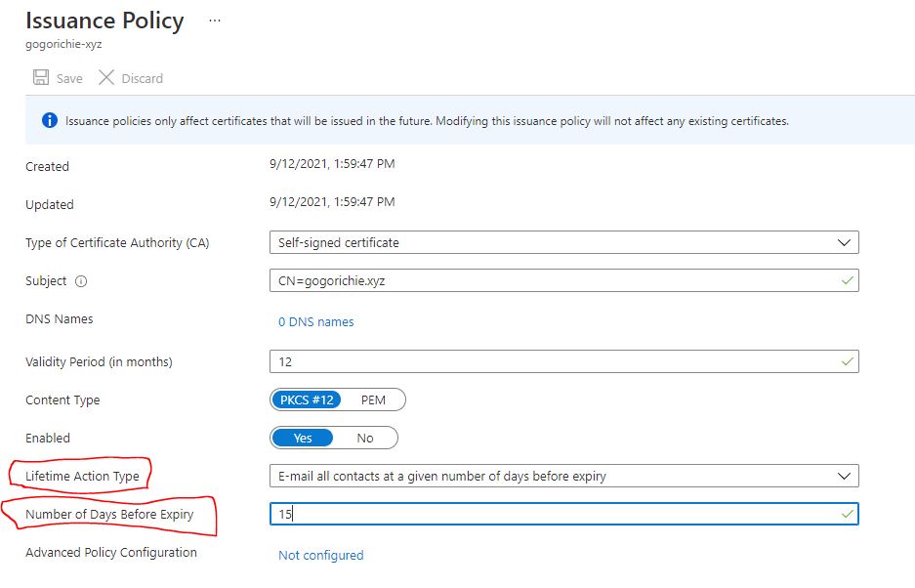Viewport: 915px width, 588px height.
Task: Click chevron arrow of Self-signed certificate dropdown
Action: pos(844,242)
